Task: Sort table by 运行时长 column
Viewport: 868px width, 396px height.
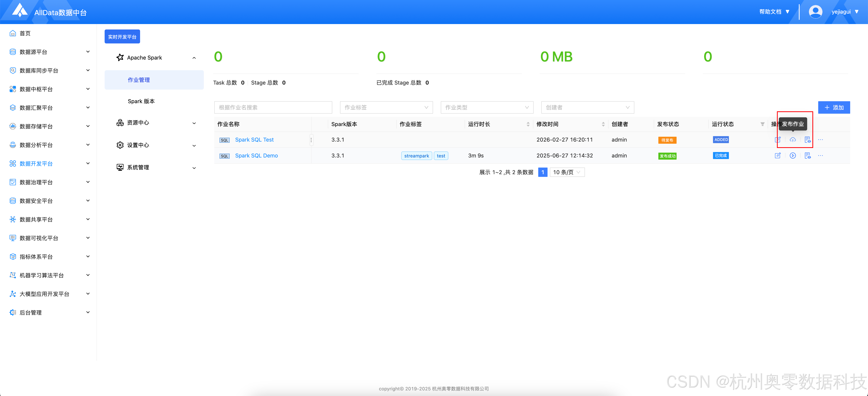Action: [x=528, y=124]
